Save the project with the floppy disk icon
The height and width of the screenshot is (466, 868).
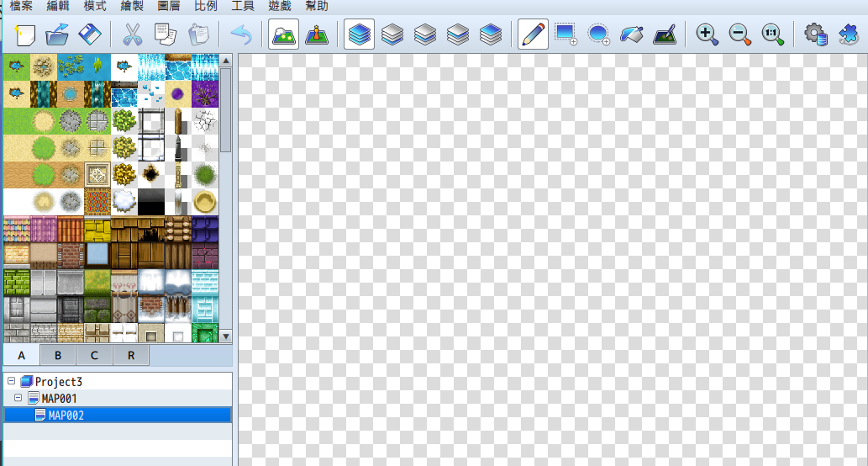(90, 35)
